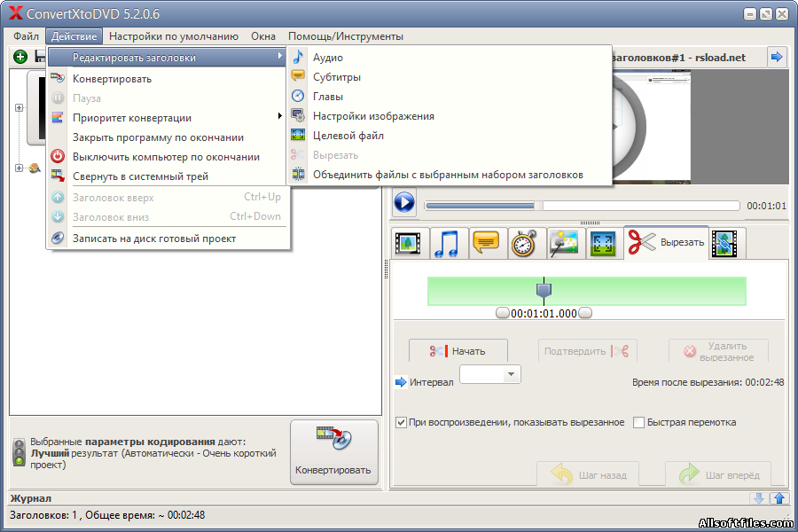Click the cut timeline position marker
The width and height of the screenshot is (798, 532).
pyautogui.click(x=544, y=290)
